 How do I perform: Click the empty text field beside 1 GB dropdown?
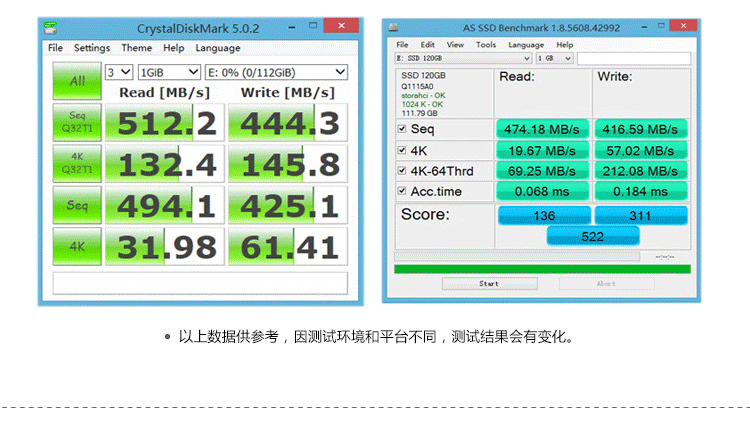click(x=634, y=58)
